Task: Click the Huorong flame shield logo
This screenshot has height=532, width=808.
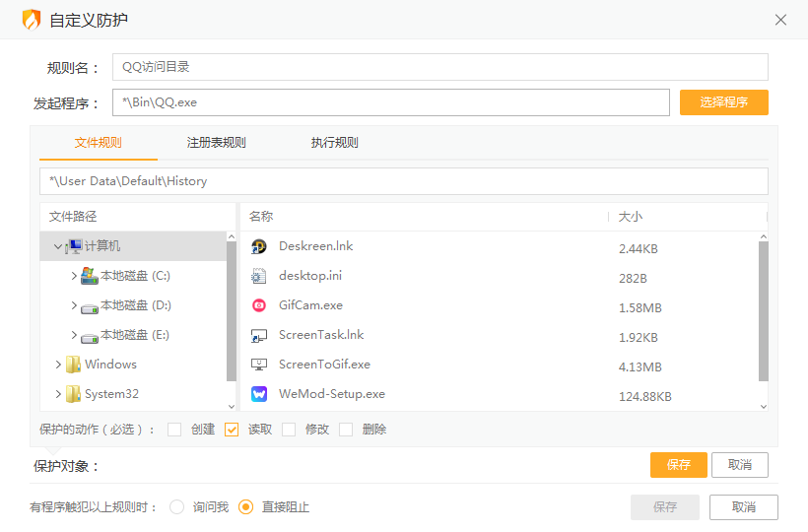Action: (32, 20)
